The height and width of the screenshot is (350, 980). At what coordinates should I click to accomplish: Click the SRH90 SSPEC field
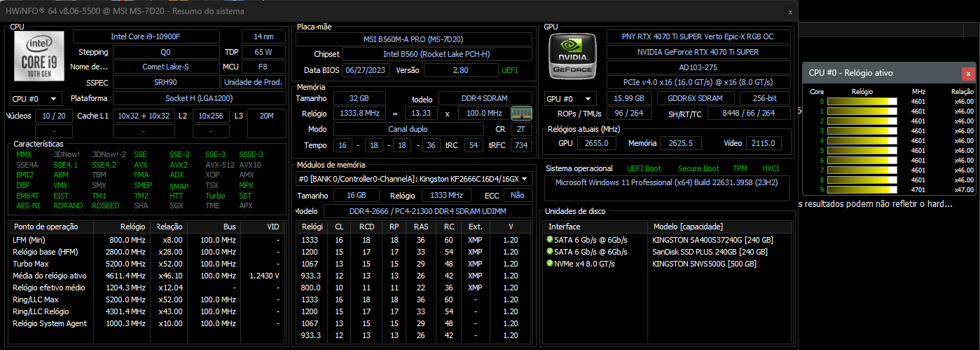click(x=166, y=83)
